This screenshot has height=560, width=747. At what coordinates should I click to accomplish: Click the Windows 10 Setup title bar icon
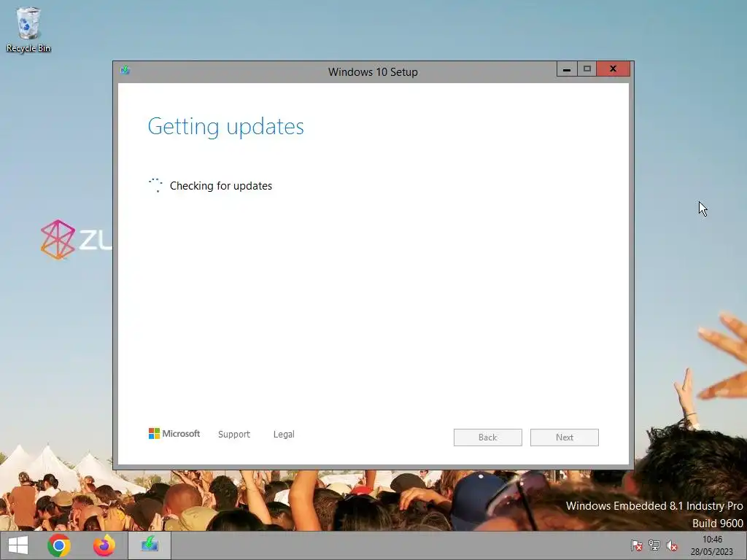coord(125,71)
